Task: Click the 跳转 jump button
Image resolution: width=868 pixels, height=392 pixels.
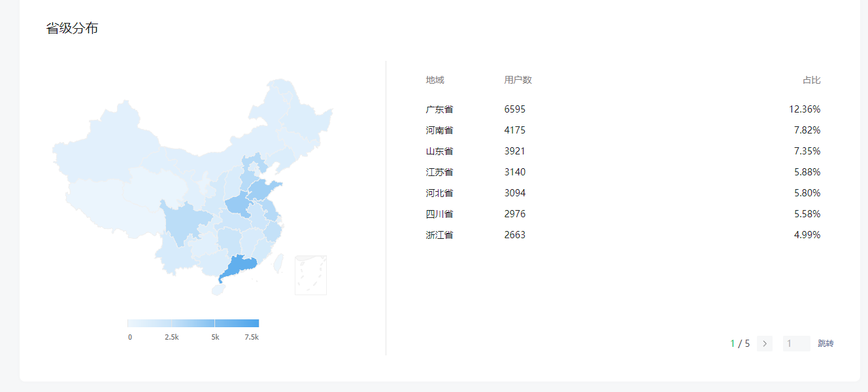Action: [x=826, y=344]
